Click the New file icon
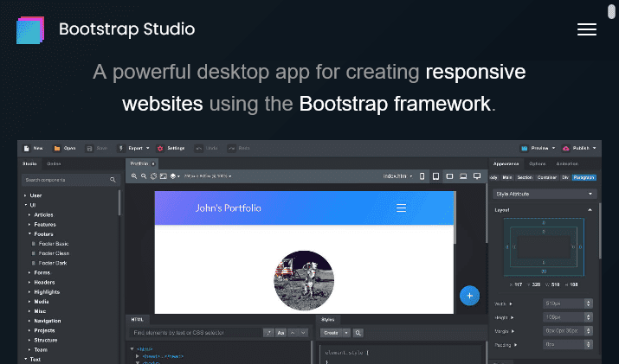The image size is (619, 364). (x=27, y=148)
